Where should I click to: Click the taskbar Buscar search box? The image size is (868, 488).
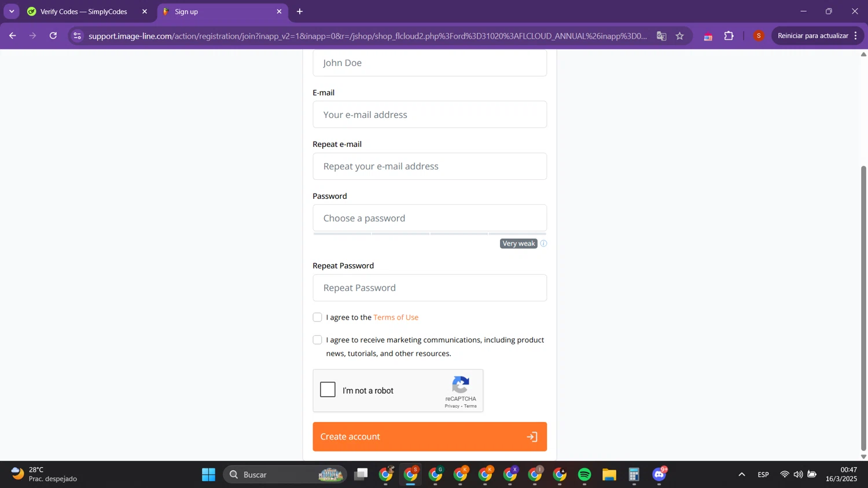coord(285,475)
